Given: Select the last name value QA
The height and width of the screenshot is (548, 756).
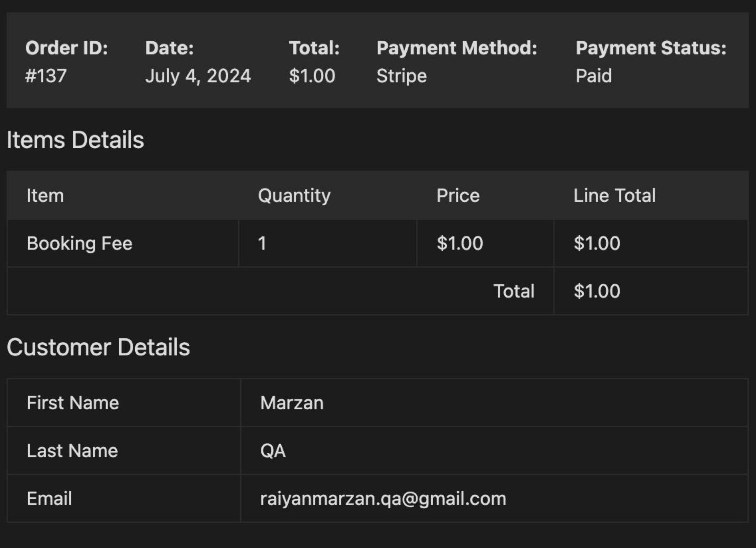Looking at the screenshot, I should (x=273, y=451).
